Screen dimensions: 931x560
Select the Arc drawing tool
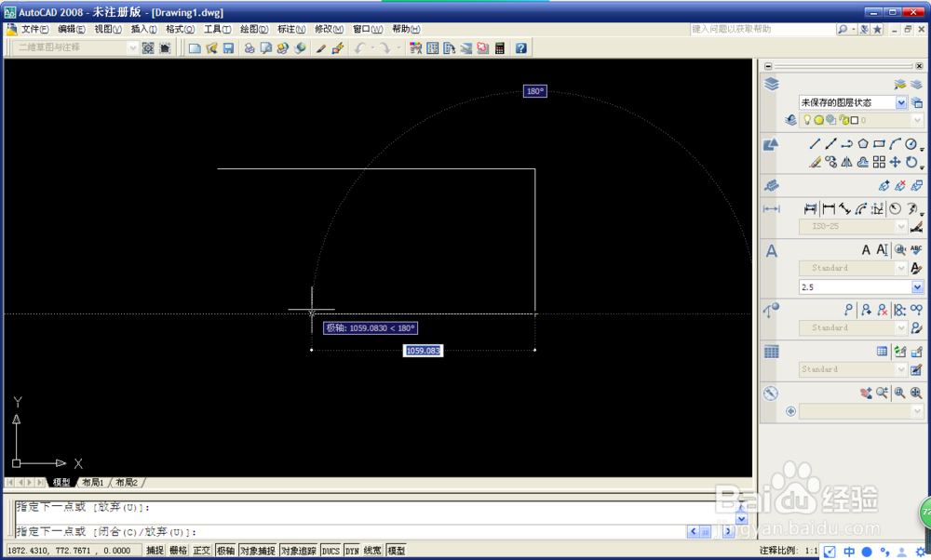895,143
